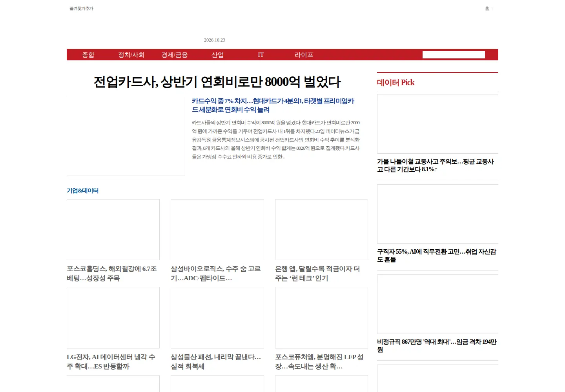
Task: Click the date 2026.10.23
Action: (x=215, y=40)
